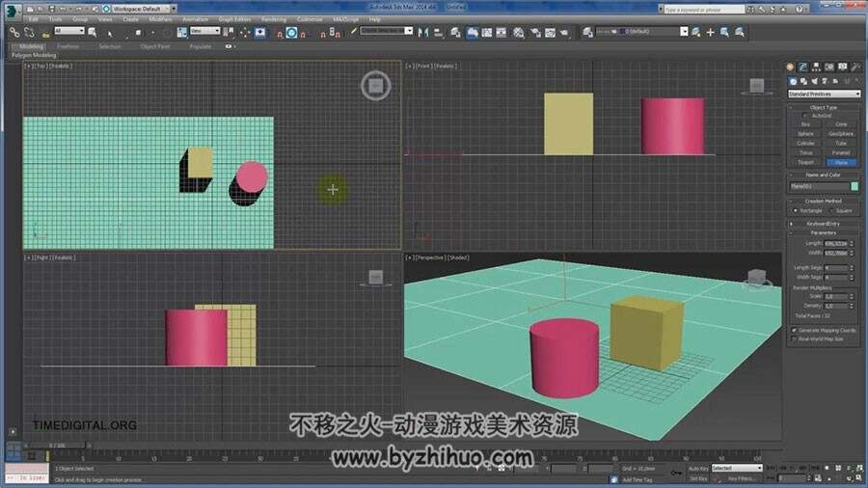Click the Tube primitive button
868x488 pixels.
point(841,144)
